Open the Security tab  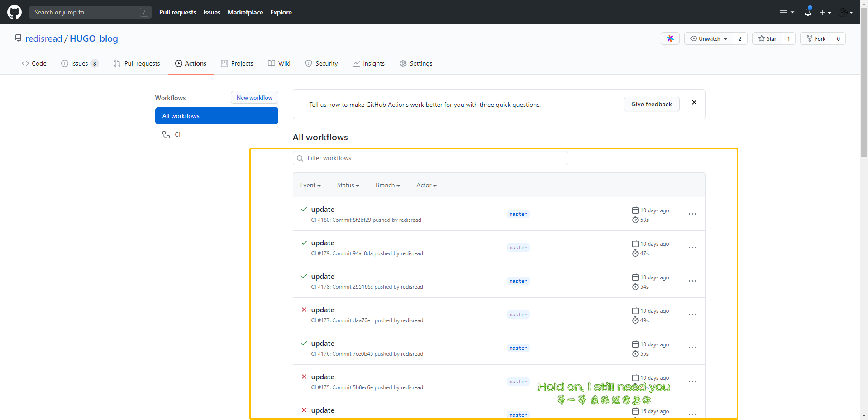pos(321,63)
